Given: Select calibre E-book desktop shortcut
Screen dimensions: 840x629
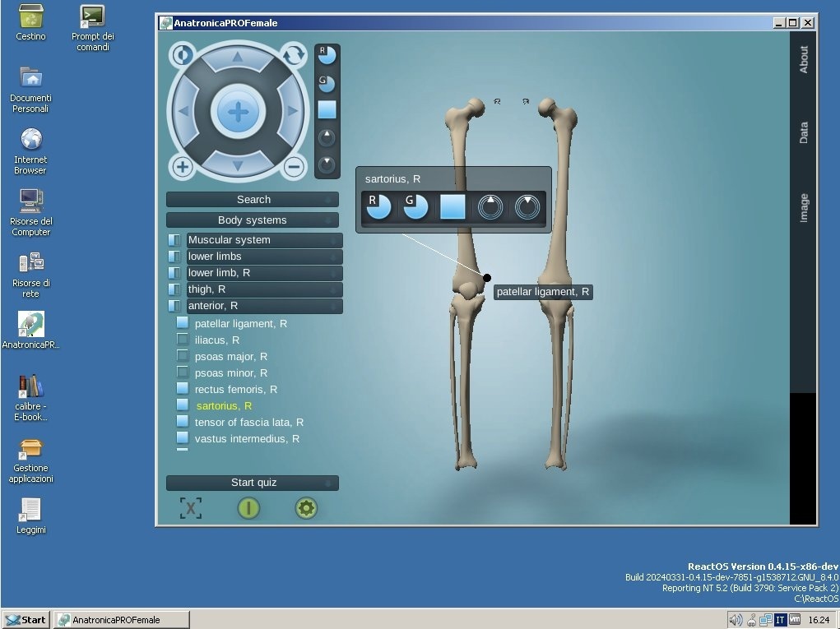Looking at the screenshot, I should (x=31, y=398).
